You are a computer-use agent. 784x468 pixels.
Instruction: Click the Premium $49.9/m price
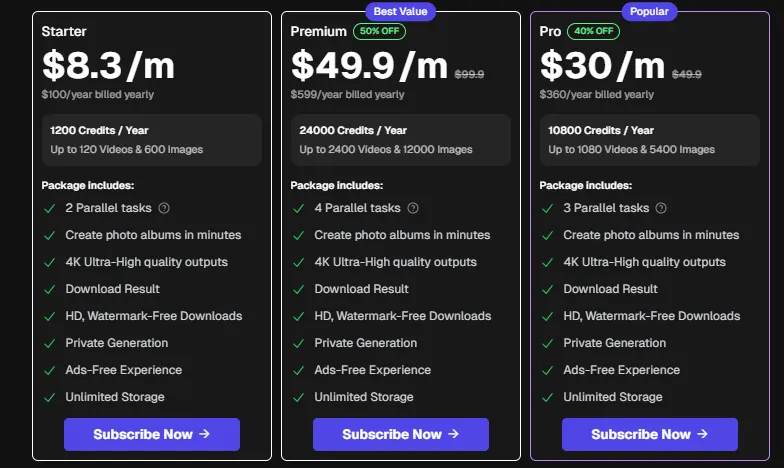coord(369,66)
